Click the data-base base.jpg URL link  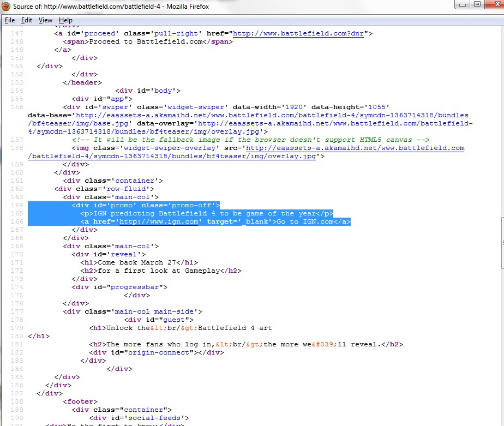(273, 115)
